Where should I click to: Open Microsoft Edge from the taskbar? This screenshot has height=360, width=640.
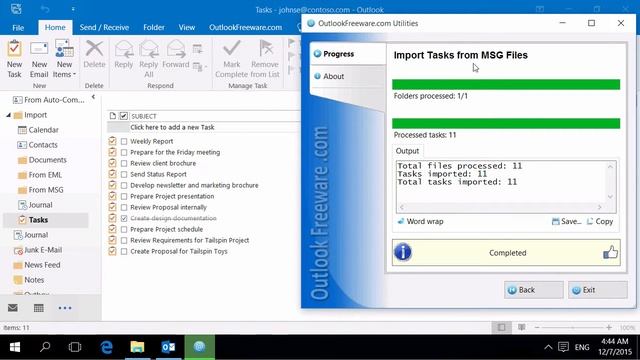click(107, 347)
